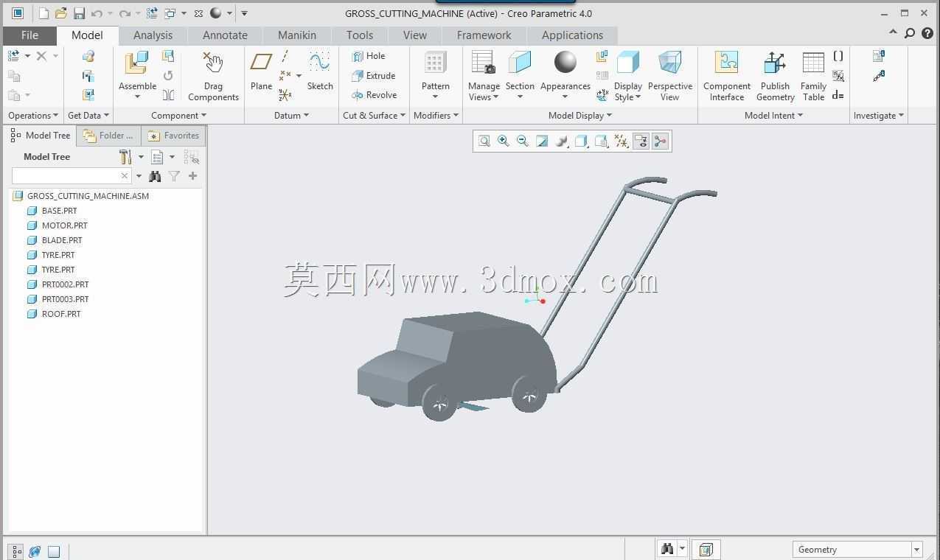Save the model with the floppy disk icon
This screenshot has width=940, height=560.
point(79,13)
